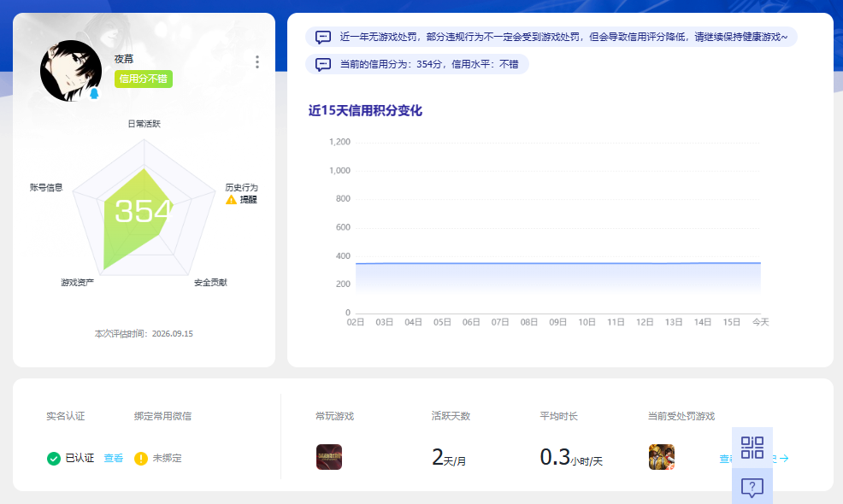Click the 当前的信用分为 354分 notice message
The image size is (843, 504).
pyautogui.click(x=429, y=64)
